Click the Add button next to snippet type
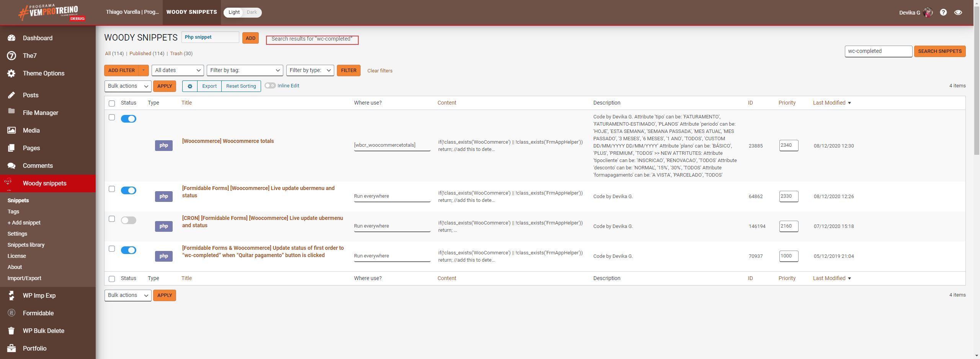The height and width of the screenshot is (359, 980). (x=250, y=38)
